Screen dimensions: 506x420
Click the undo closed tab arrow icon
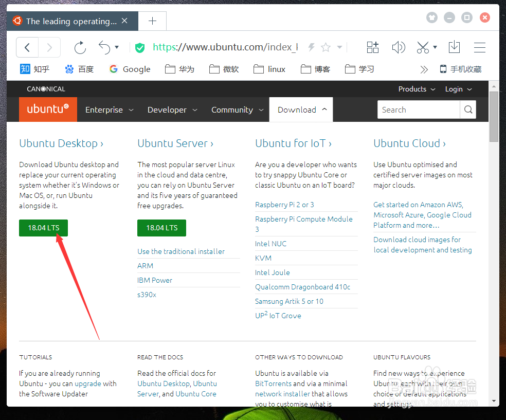(104, 47)
